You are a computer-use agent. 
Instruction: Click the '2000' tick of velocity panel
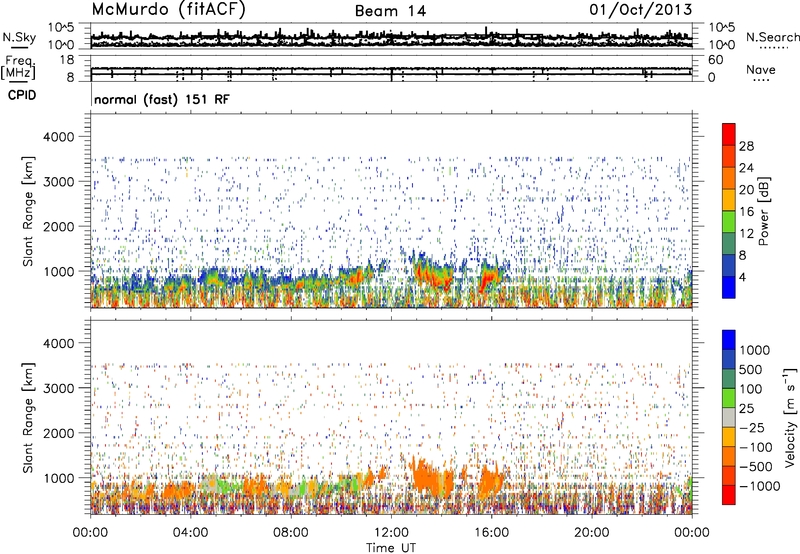tap(58, 433)
